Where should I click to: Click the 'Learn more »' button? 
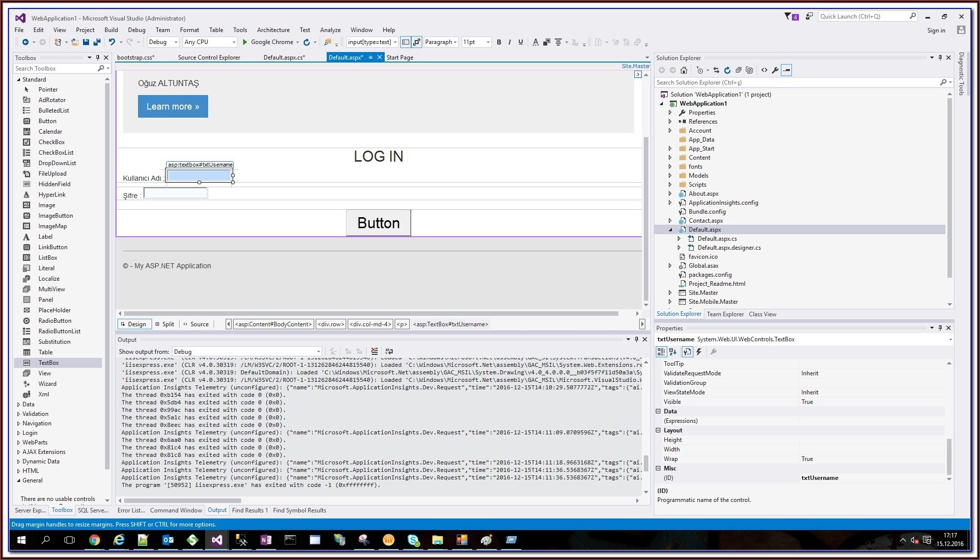pos(173,107)
